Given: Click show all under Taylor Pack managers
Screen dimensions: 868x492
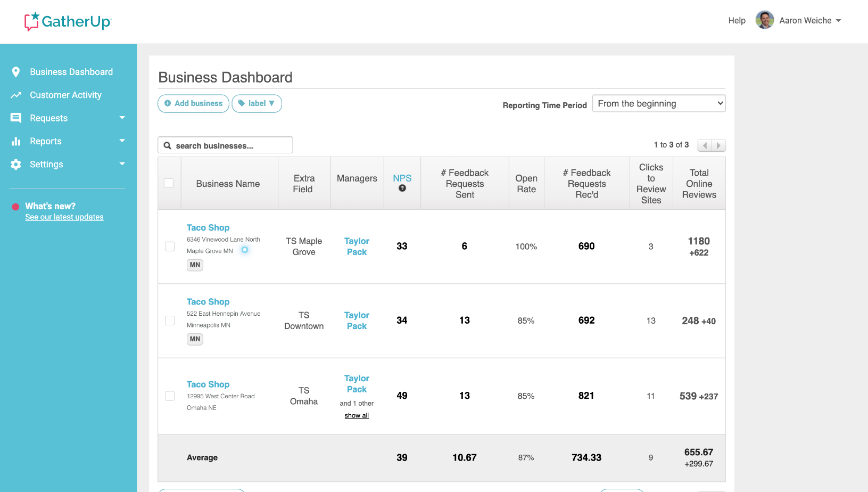Looking at the screenshot, I should [x=356, y=415].
